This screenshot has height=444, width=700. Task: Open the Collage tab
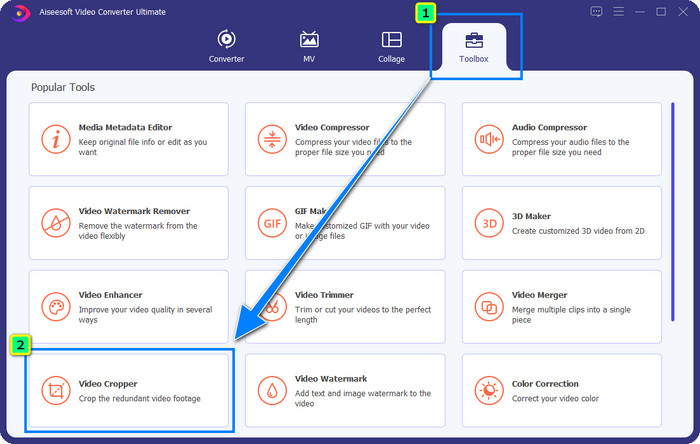392,46
